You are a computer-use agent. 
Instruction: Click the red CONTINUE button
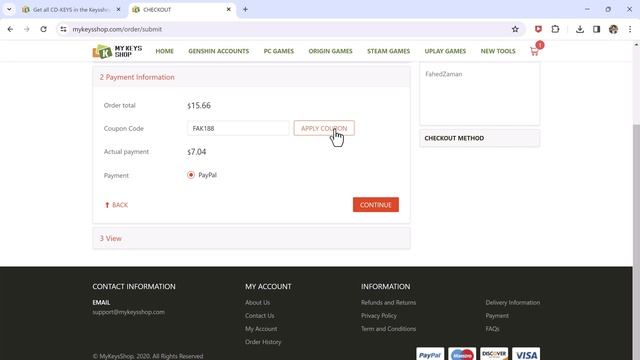(376, 205)
